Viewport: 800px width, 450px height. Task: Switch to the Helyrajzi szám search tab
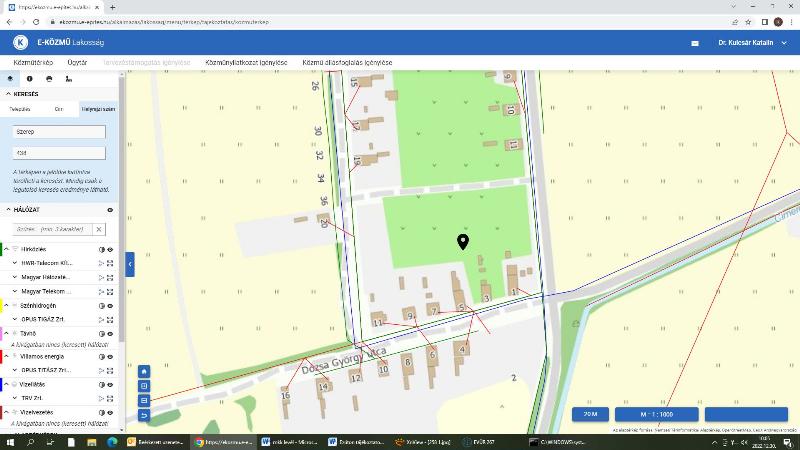point(98,109)
